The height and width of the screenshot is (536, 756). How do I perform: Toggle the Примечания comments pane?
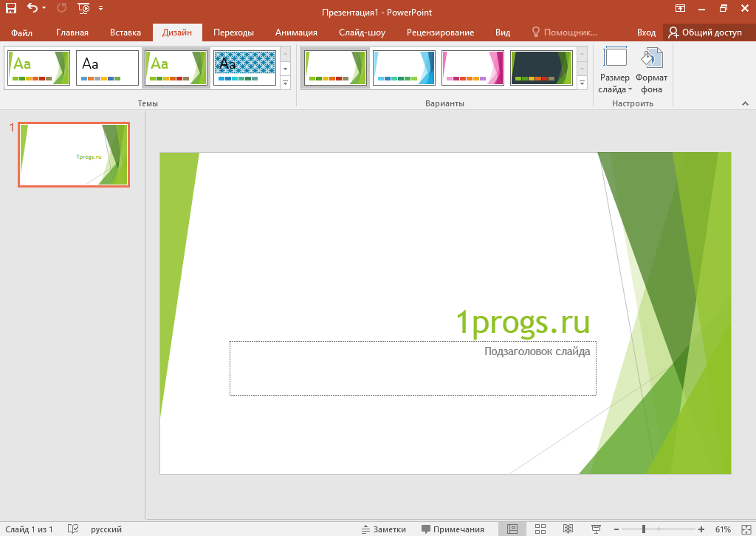pos(453,529)
